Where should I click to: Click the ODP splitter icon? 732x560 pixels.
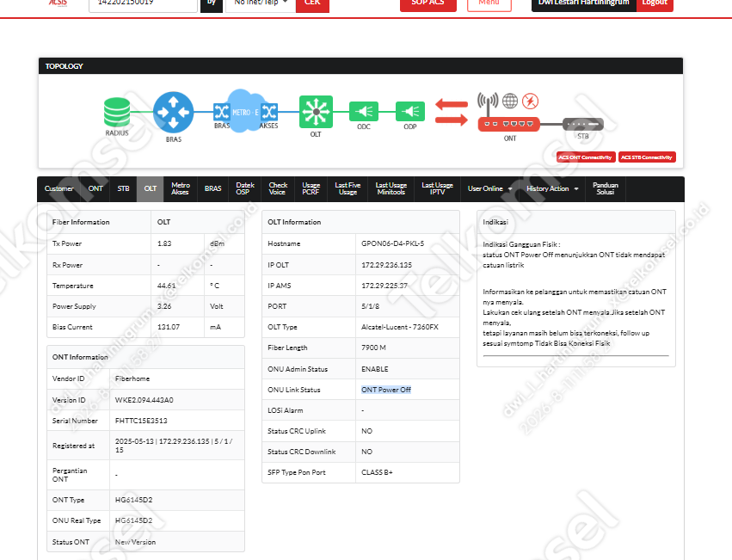pyautogui.click(x=410, y=111)
